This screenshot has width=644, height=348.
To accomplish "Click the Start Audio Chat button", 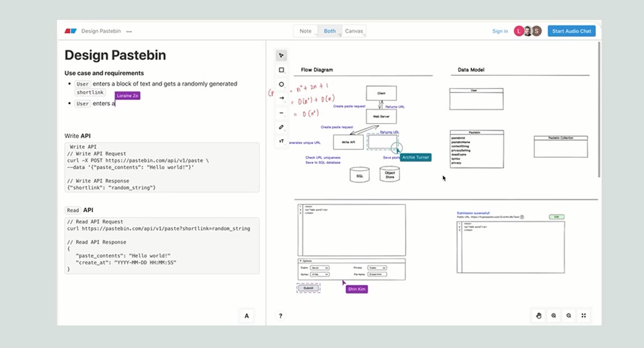I will (x=572, y=31).
